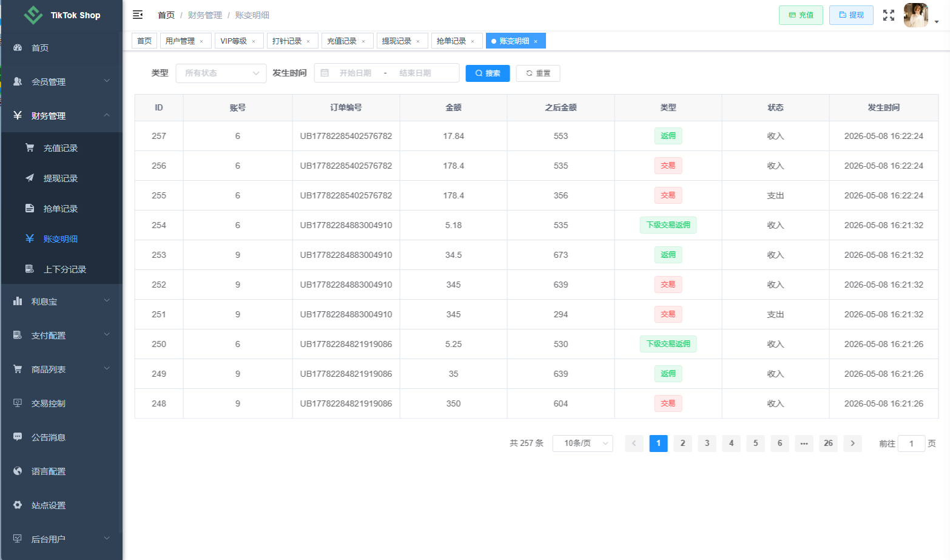Click the 前往 page number input

pos(911,444)
